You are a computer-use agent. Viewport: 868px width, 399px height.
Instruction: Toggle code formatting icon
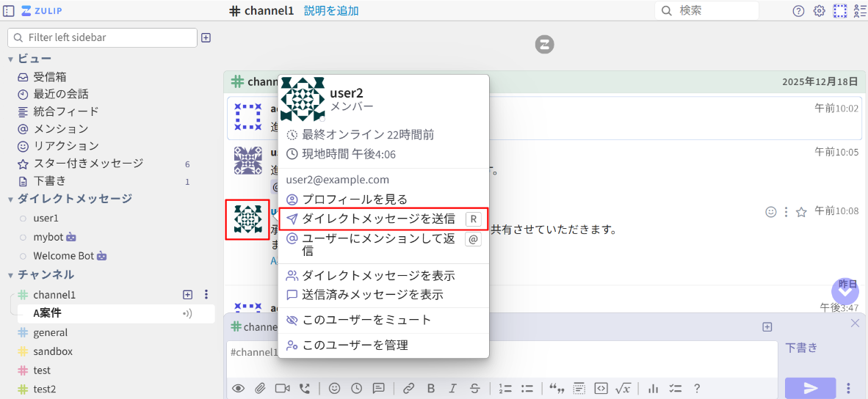tap(601, 388)
